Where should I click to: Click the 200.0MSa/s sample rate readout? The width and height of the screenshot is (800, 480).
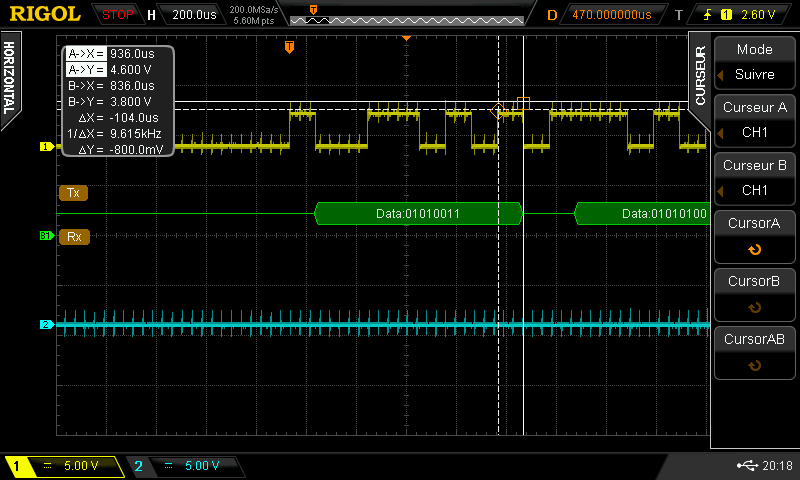(254, 10)
